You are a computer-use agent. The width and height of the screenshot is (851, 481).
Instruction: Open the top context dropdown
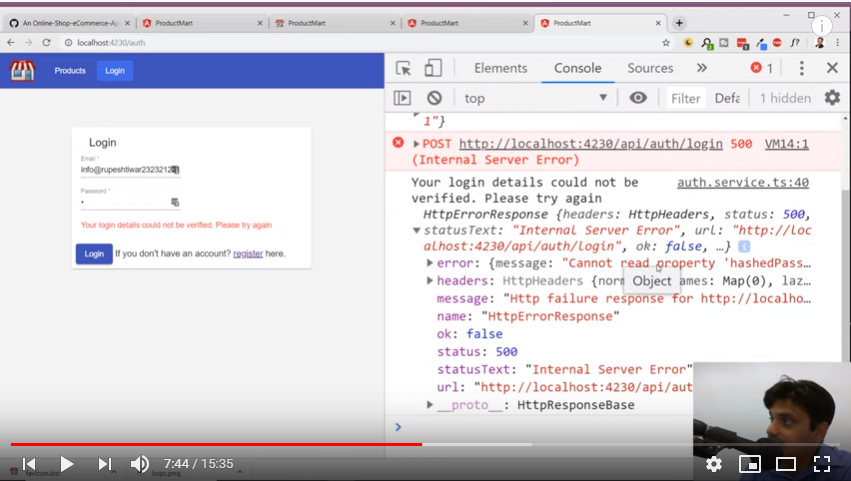[x=535, y=98]
